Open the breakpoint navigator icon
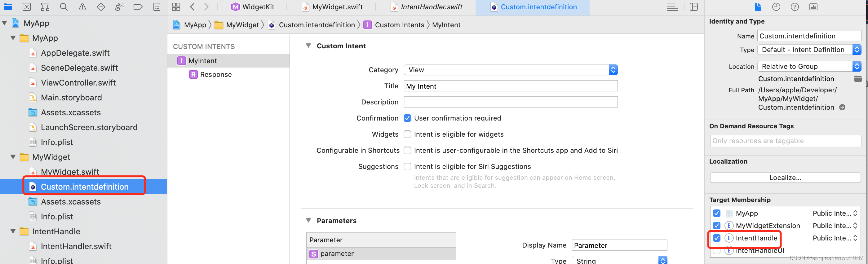868x264 pixels. [138, 7]
